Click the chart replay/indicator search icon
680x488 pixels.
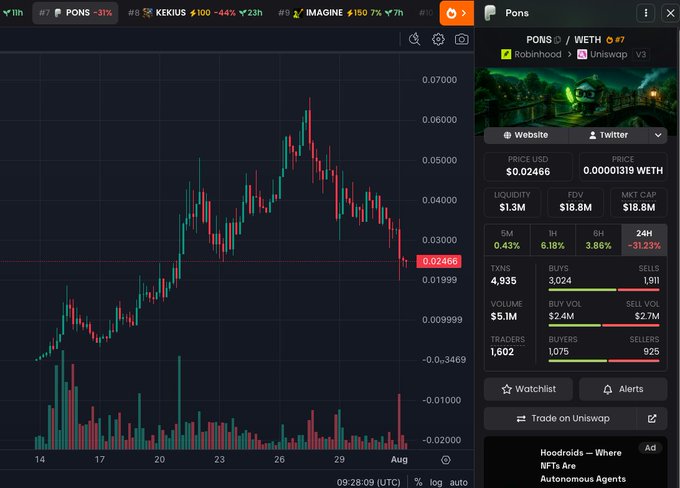414,39
